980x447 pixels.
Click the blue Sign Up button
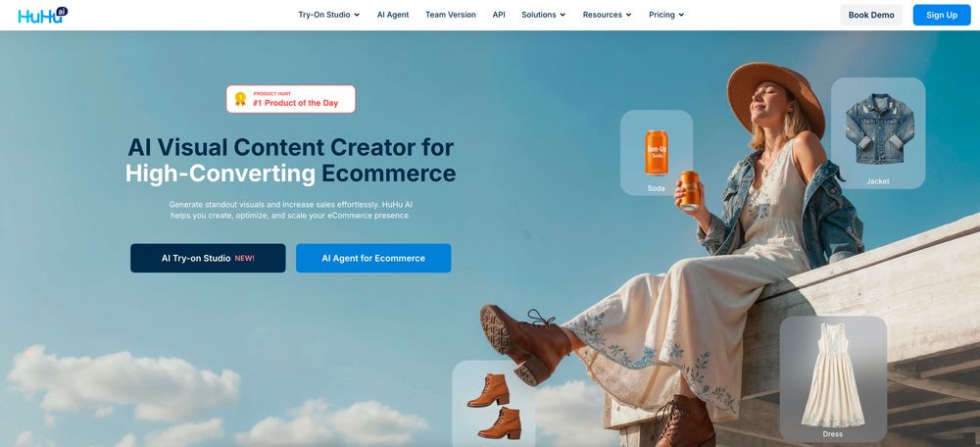pyautogui.click(x=941, y=15)
